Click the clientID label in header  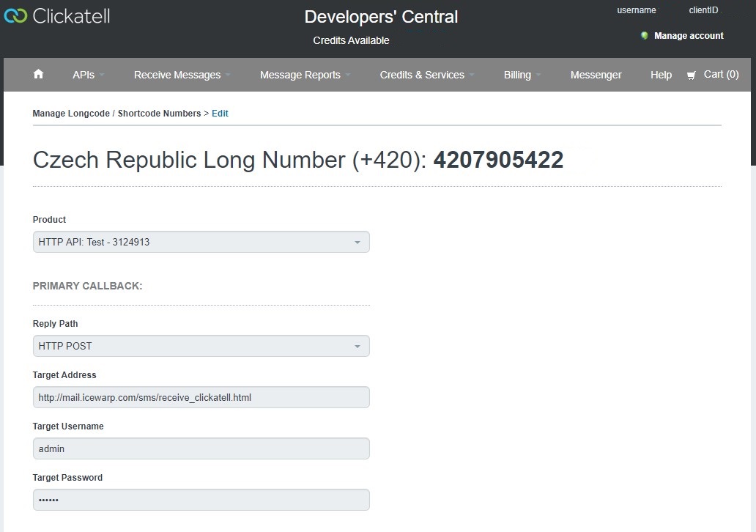pos(703,10)
